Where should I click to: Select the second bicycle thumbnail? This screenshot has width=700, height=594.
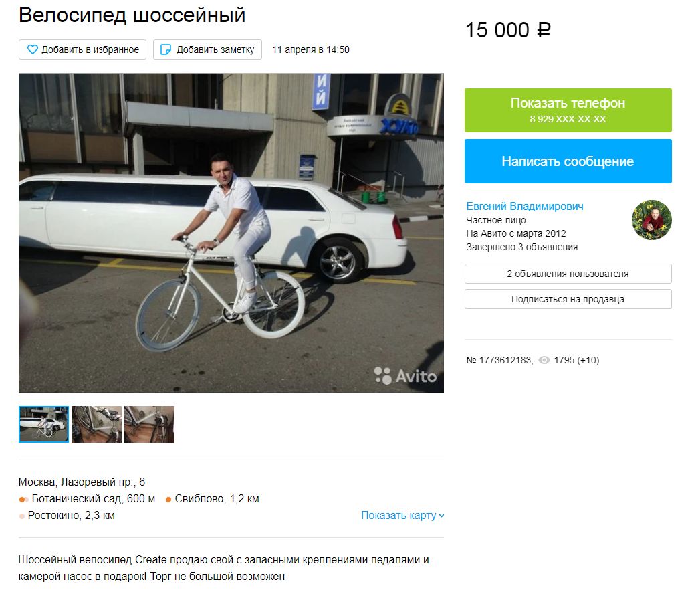tap(96, 424)
